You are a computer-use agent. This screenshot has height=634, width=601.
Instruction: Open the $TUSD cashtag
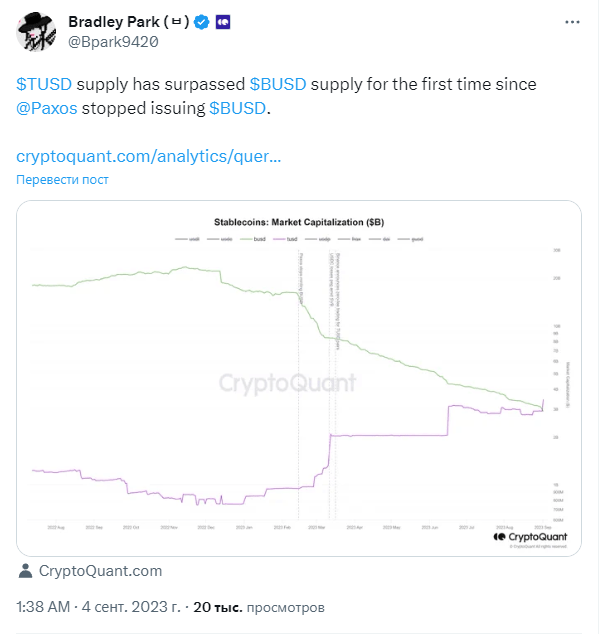coord(44,84)
